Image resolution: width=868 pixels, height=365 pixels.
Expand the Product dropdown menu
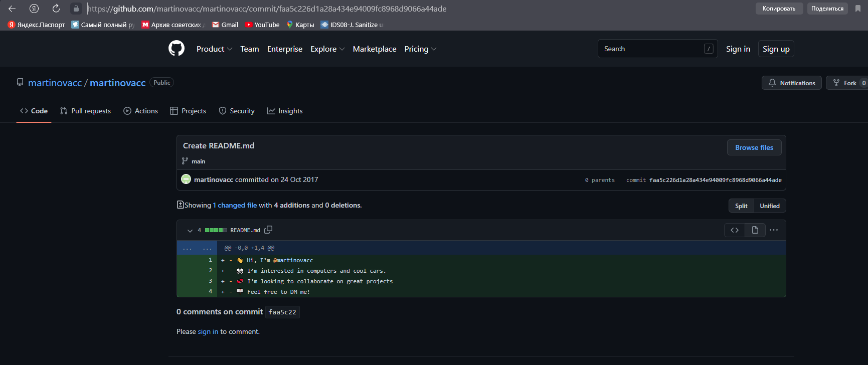(214, 49)
